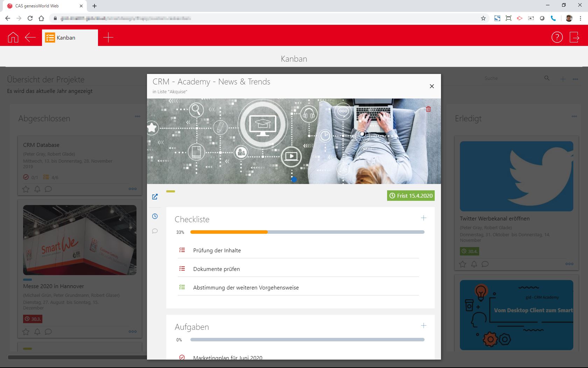The width and height of the screenshot is (588, 368).
Task: Reload the browser page
Action: pyautogui.click(x=30, y=18)
